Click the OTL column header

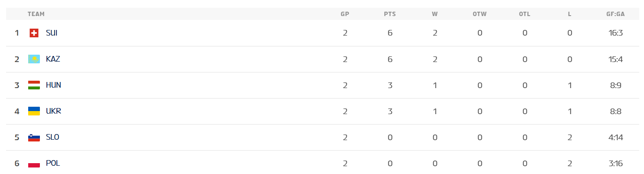tap(524, 14)
